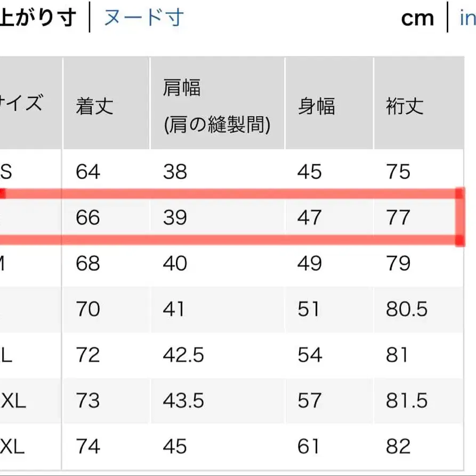Select the XL row showing 72
Screen dimensions: 476x476
235,354
